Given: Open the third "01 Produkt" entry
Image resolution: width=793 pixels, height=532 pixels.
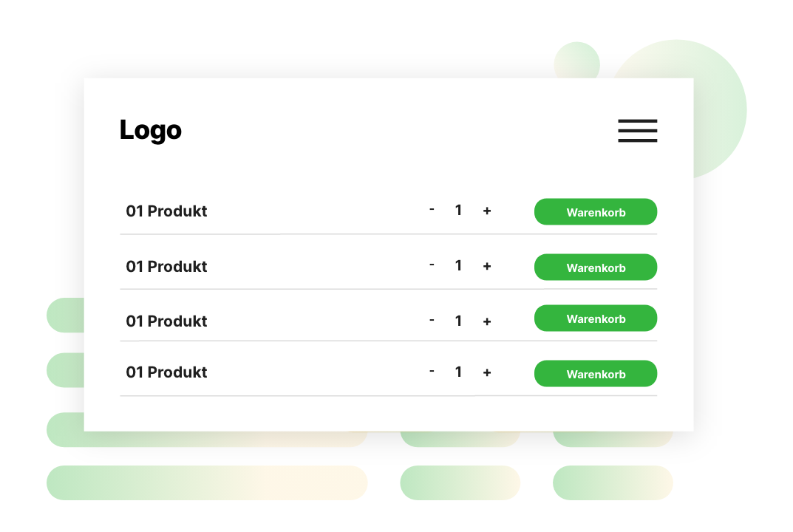Looking at the screenshot, I should pos(166,321).
